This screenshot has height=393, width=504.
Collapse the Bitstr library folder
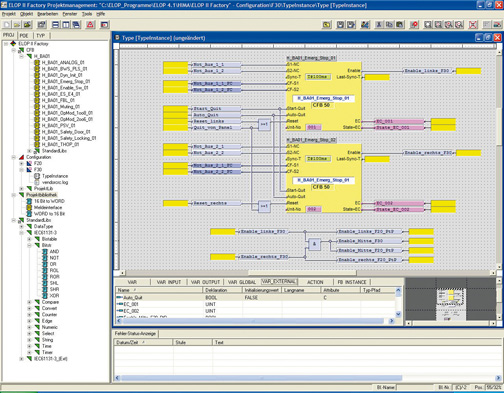(x=30, y=245)
